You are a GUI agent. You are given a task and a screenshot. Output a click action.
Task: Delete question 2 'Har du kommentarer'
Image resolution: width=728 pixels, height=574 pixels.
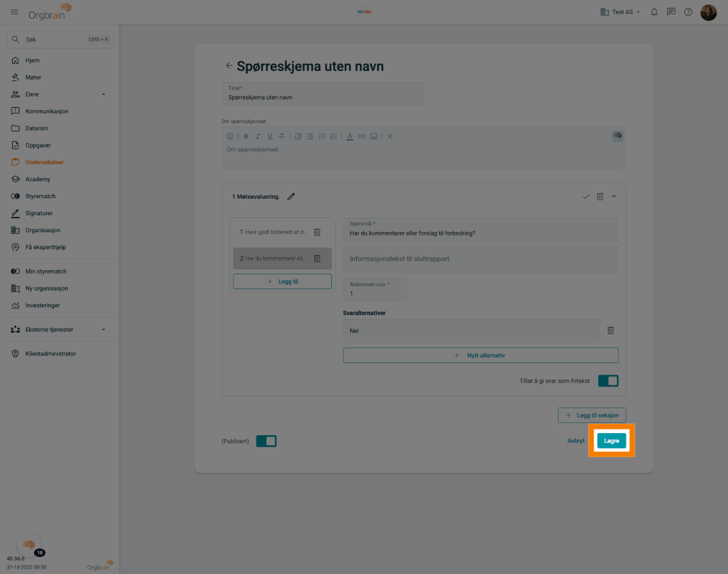317,259
